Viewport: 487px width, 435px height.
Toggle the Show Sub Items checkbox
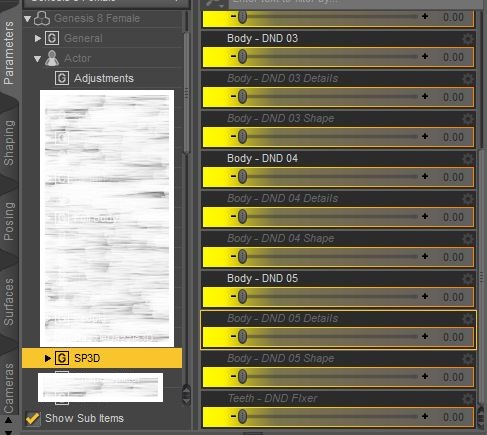pos(32,418)
